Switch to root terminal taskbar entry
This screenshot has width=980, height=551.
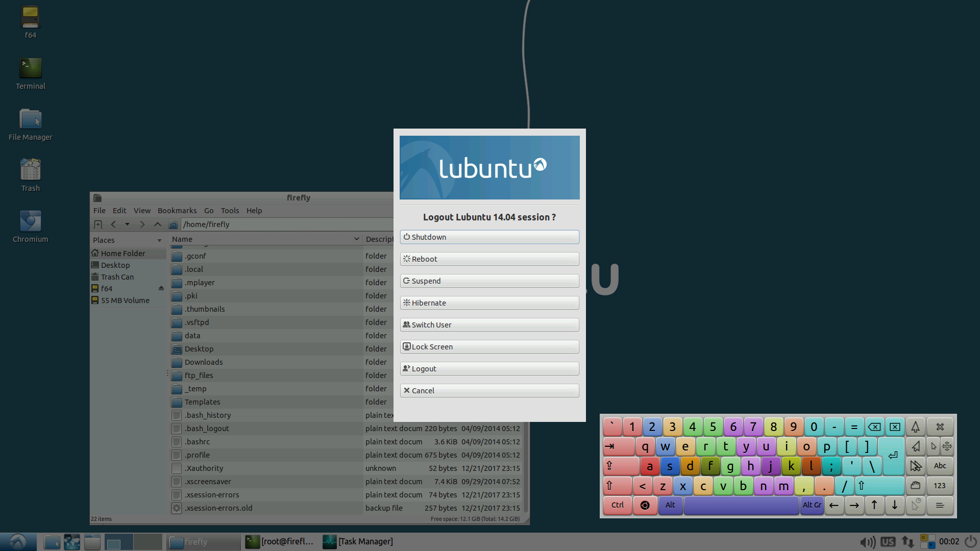(280, 542)
